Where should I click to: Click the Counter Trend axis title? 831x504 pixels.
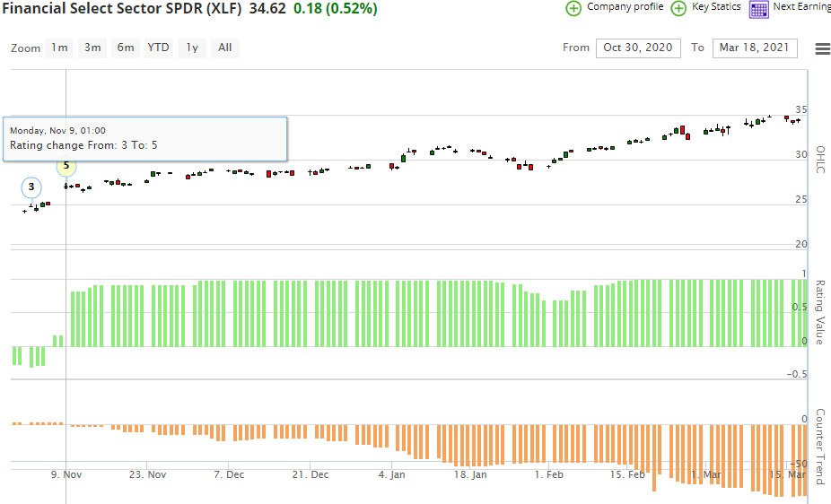(820, 447)
